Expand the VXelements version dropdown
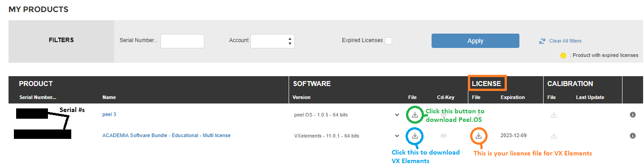The width and height of the screenshot is (644, 168). point(397,135)
